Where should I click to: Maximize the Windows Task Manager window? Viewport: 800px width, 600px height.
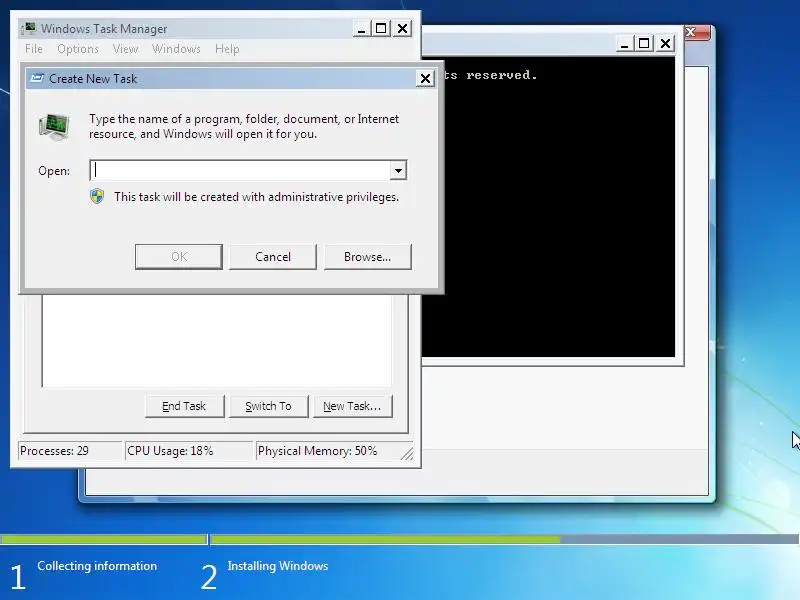[381, 29]
